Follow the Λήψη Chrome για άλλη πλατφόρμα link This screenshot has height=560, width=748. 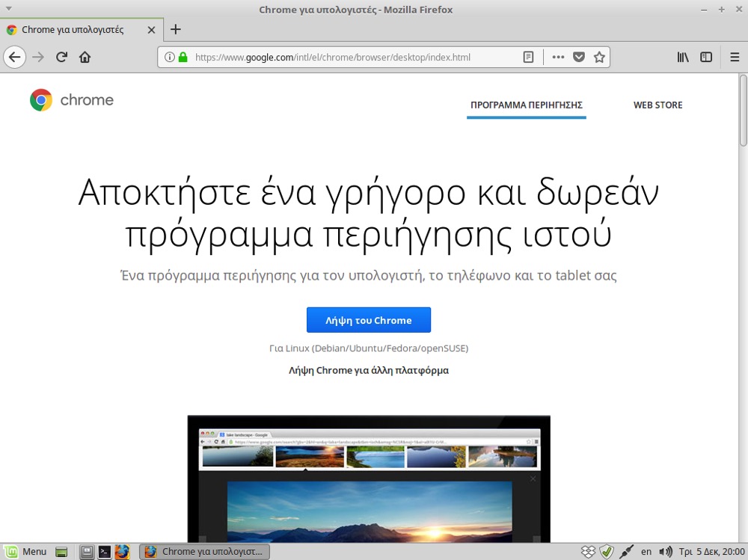369,371
